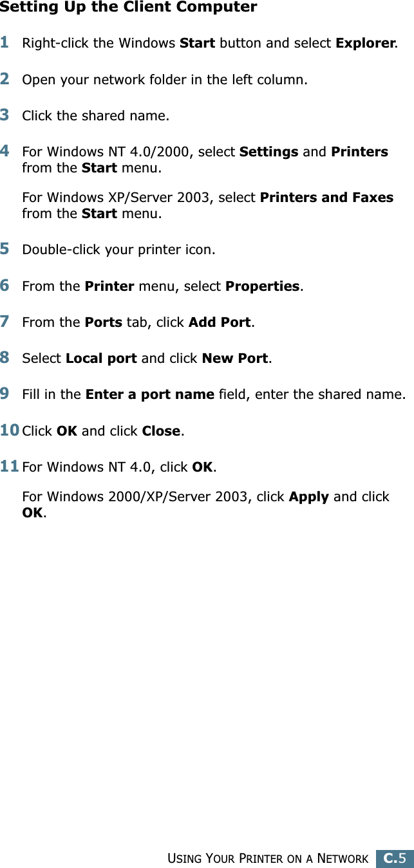The height and width of the screenshot is (868, 414).
Task: Click the step 2 number
Action: click(x=5, y=79)
